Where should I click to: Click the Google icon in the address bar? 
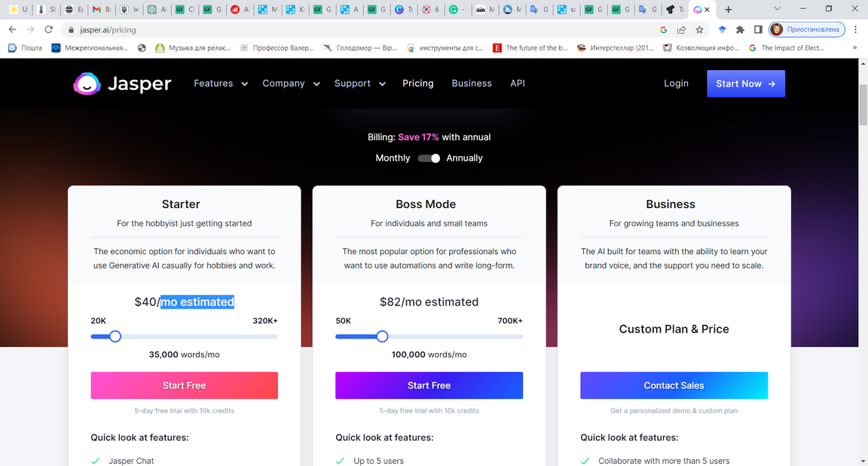(x=663, y=29)
